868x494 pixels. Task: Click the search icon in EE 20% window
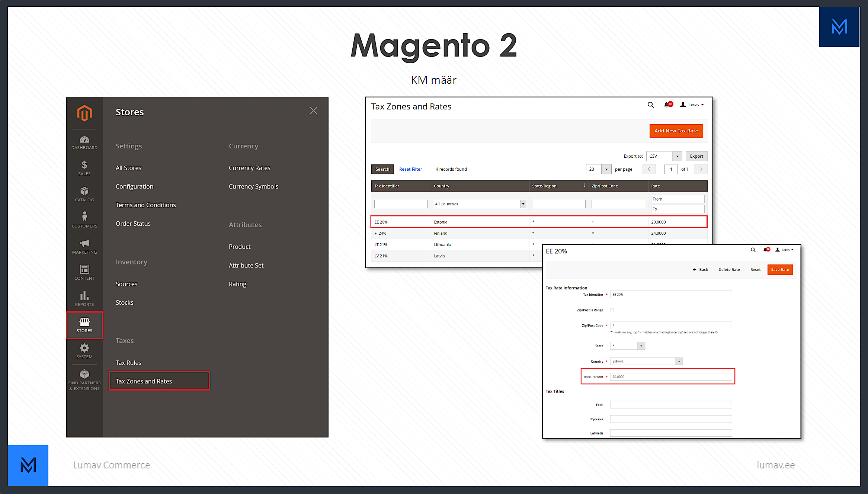(753, 250)
